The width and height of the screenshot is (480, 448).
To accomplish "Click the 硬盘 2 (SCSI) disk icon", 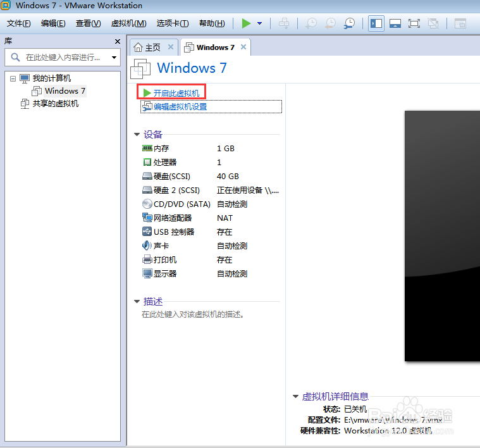I will click(x=147, y=190).
